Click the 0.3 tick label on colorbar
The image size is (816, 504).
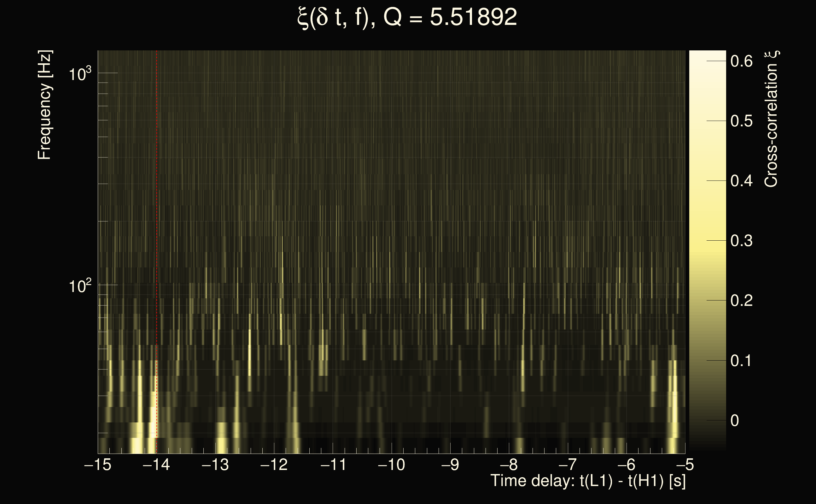coord(741,241)
